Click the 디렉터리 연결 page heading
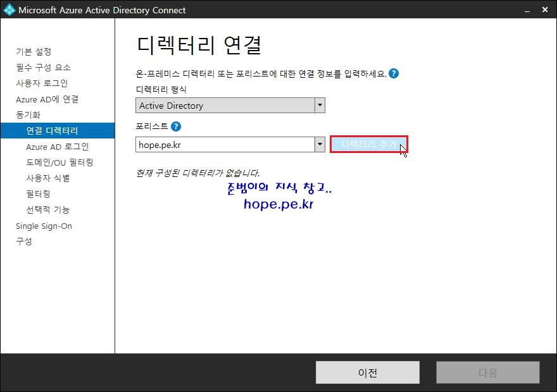Image resolution: width=557 pixels, height=392 pixels. [199, 45]
